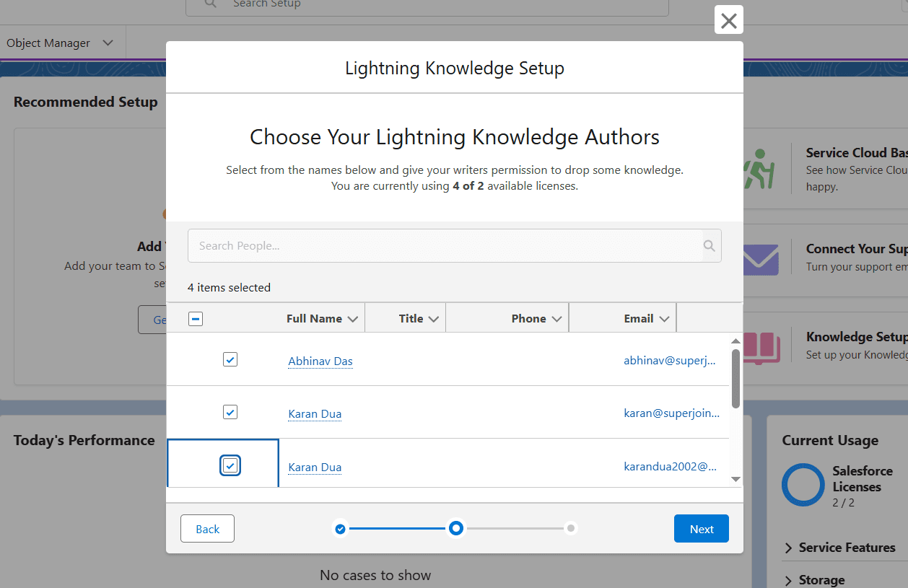Close the Lightning Knowledge Setup dialog
908x588 pixels.
[729, 20]
